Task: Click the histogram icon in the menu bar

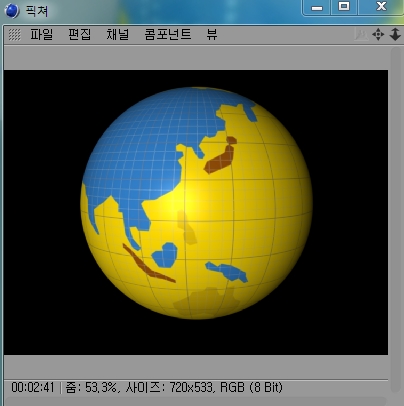Action: (361, 34)
